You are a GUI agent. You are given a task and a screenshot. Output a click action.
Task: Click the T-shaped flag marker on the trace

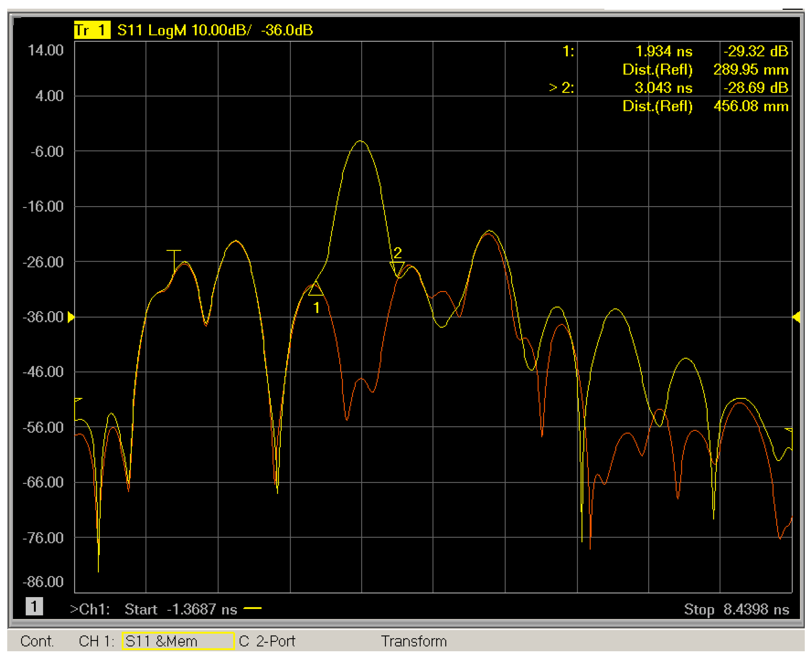coord(174,258)
